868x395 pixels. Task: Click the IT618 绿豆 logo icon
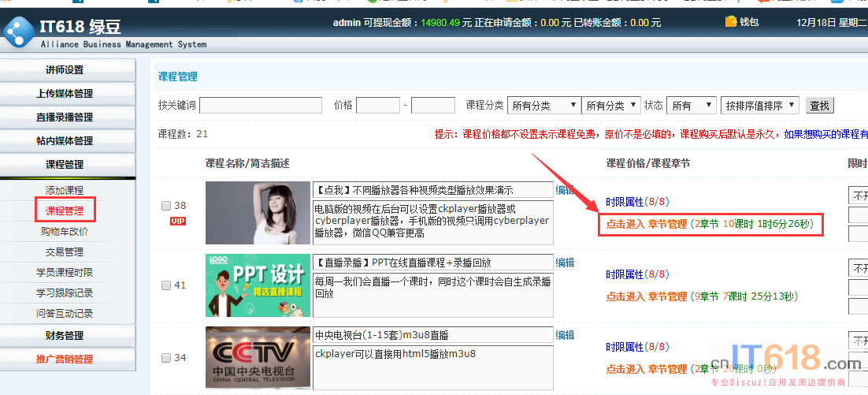coord(19,31)
